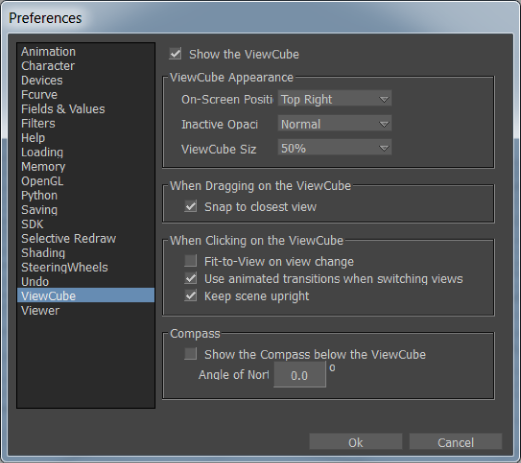Click the Ok button
Image resolution: width=521 pixels, height=463 pixels.
pyautogui.click(x=355, y=442)
